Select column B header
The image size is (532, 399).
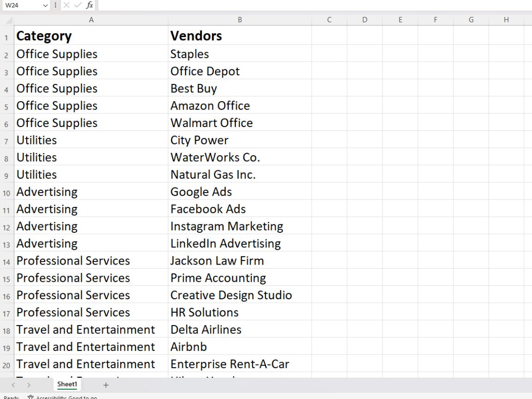pyautogui.click(x=240, y=20)
